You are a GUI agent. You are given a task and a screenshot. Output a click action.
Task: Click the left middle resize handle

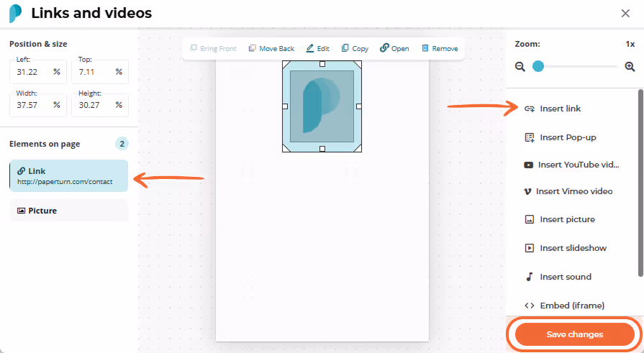tap(286, 106)
